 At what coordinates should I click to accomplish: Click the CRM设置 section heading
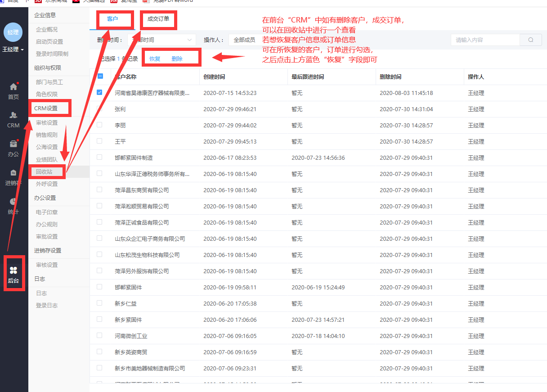(x=46, y=108)
